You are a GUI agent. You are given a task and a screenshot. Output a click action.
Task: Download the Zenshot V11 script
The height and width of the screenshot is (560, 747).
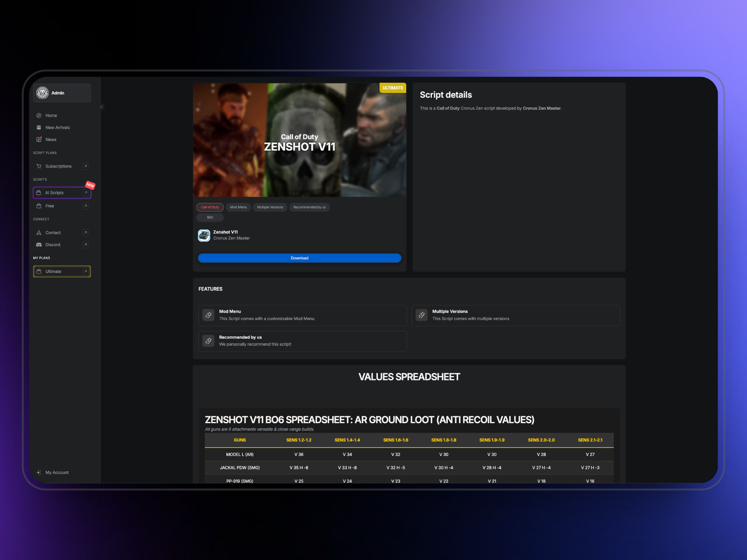300,258
